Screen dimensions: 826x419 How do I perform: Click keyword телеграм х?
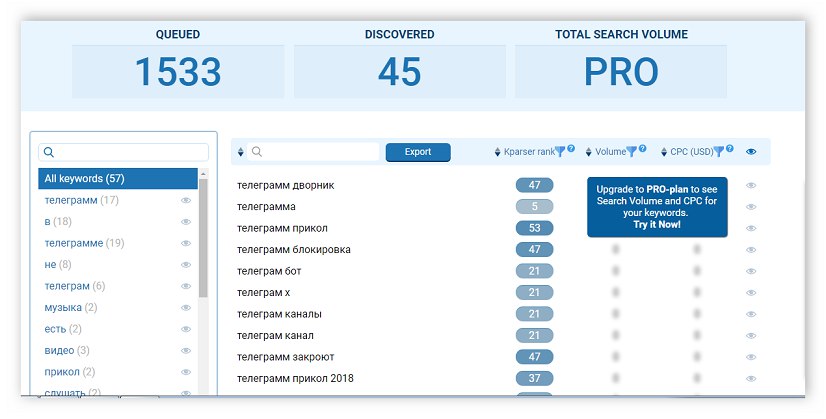point(263,293)
